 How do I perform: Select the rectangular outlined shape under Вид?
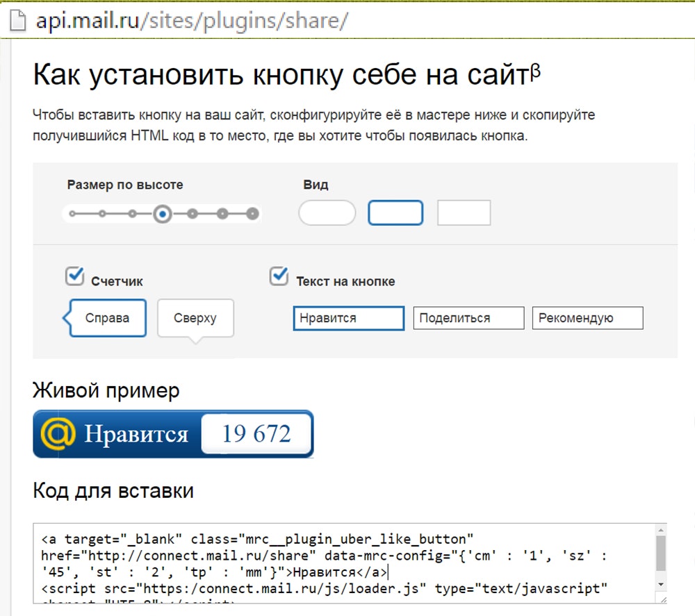[395, 213]
